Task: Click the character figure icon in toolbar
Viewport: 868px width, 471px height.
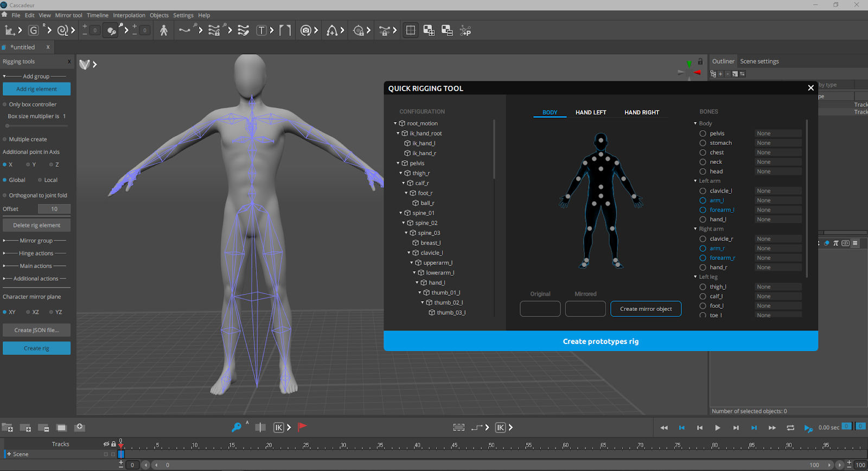Action: [164, 30]
